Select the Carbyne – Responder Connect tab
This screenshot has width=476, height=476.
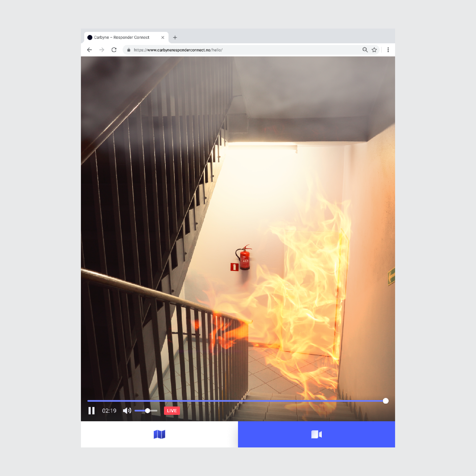click(126, 37)
